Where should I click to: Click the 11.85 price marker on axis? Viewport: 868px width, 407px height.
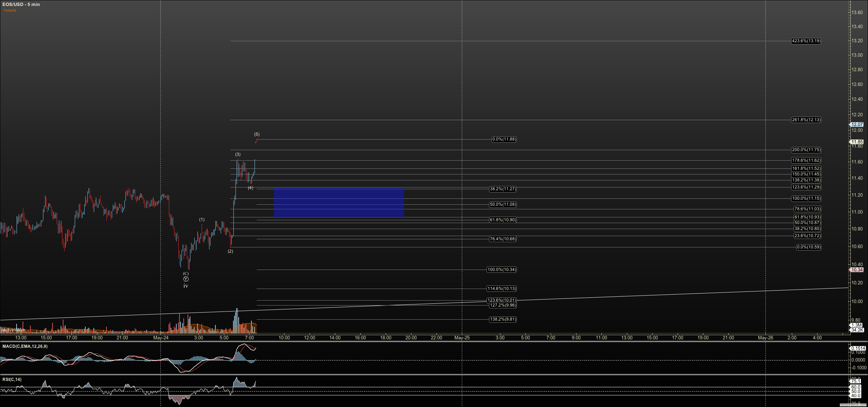click(x=857, y=142)
